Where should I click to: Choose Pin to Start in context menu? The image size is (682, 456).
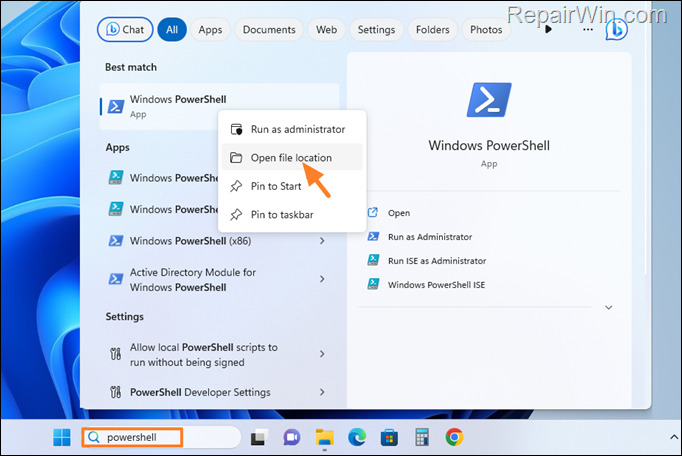pos(292,186)
